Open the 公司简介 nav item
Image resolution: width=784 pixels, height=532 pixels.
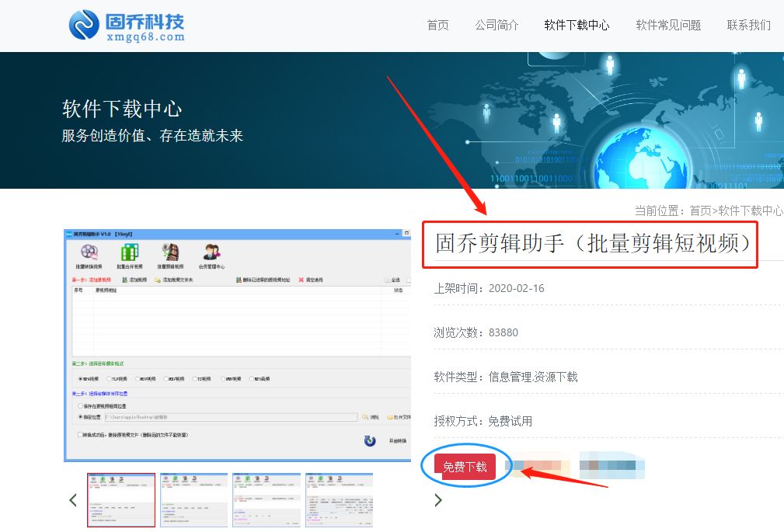point(497,25)
